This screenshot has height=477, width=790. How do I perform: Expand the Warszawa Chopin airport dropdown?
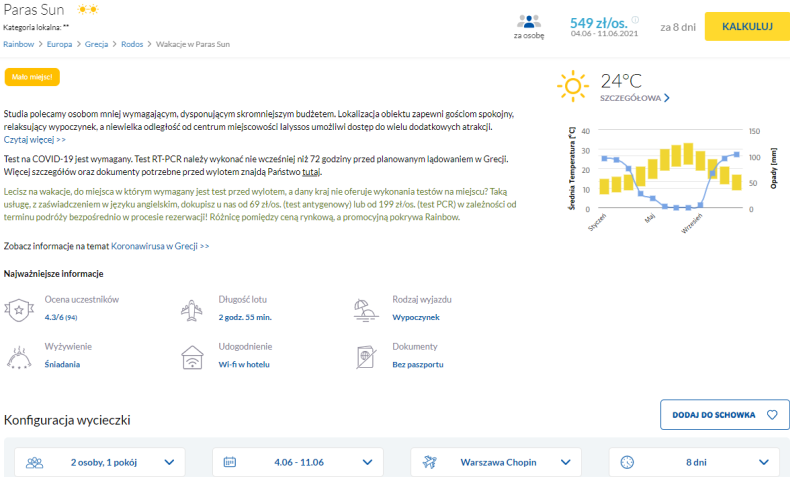496,462
